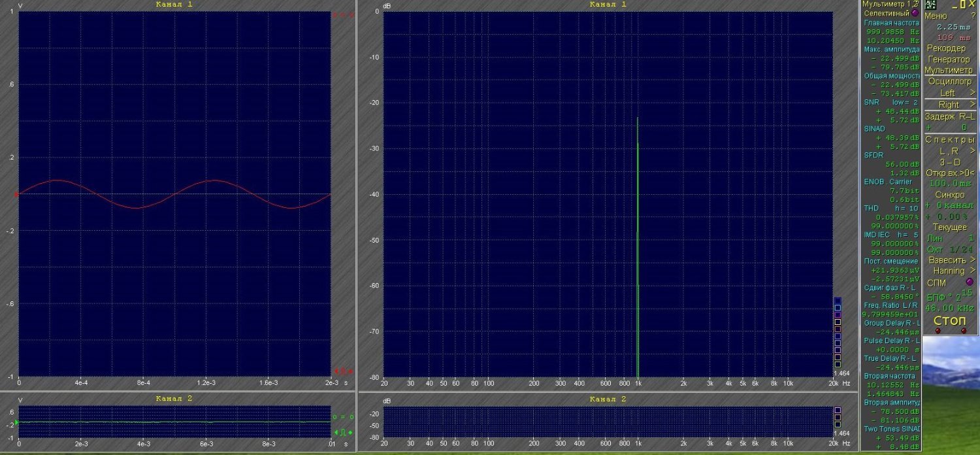Click the 48.00 kHz sample rate field
This screenshot has width=980, height=455.
[x=951, y=307]
